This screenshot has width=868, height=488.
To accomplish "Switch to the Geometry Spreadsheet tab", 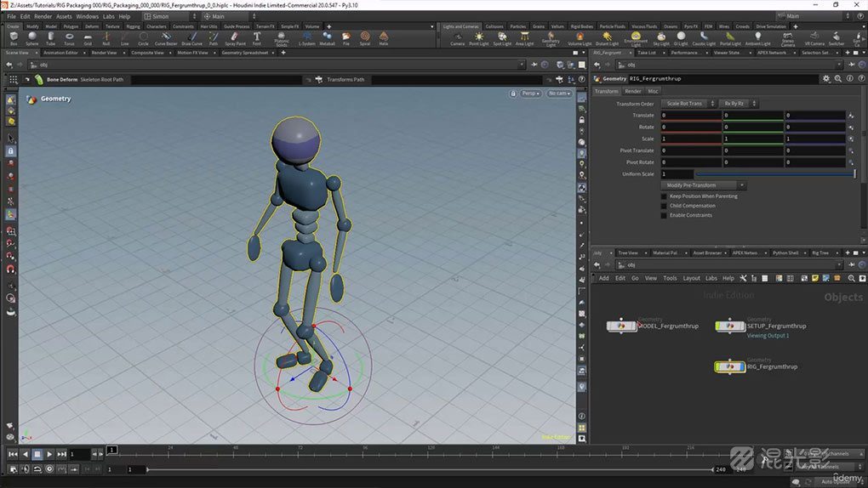I will pos(245,53).
